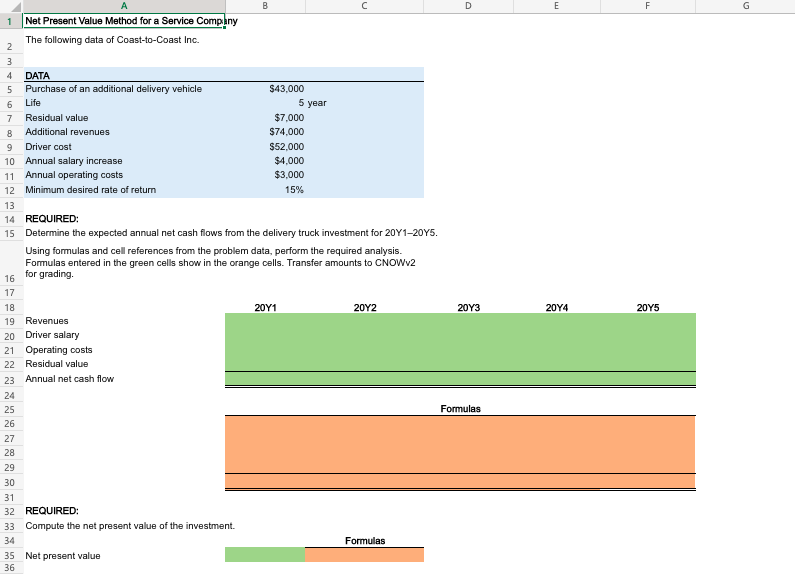
Task: Select row 12 header
Action: tap(10, 191)
